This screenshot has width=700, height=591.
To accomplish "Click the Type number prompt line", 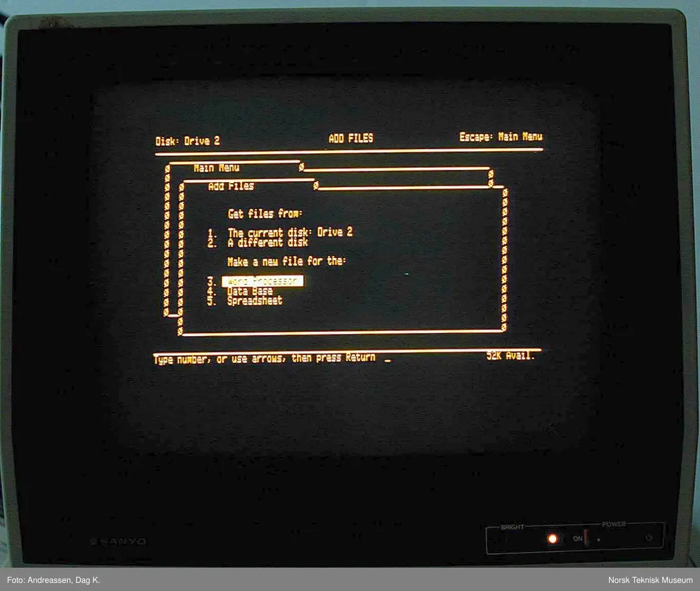I will pyautogui.click(x=265, y=358).
